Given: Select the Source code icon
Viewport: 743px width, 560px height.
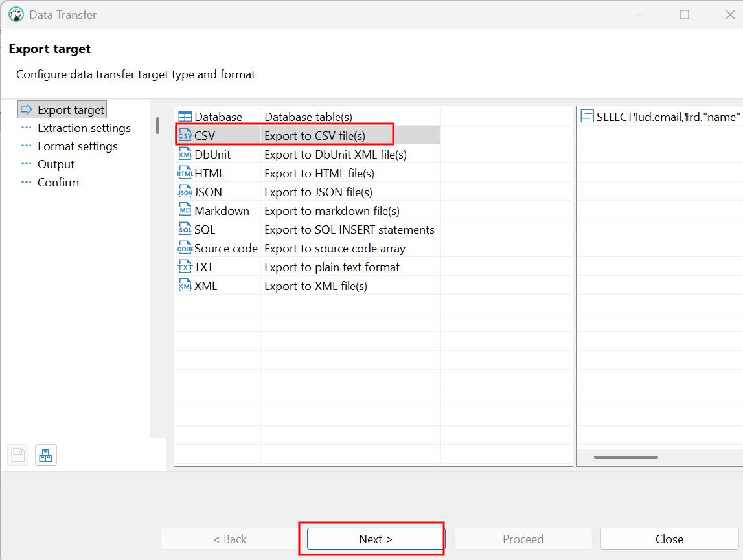Looking at the screenshot, I should pyautogui.click(x=185, y=249).
